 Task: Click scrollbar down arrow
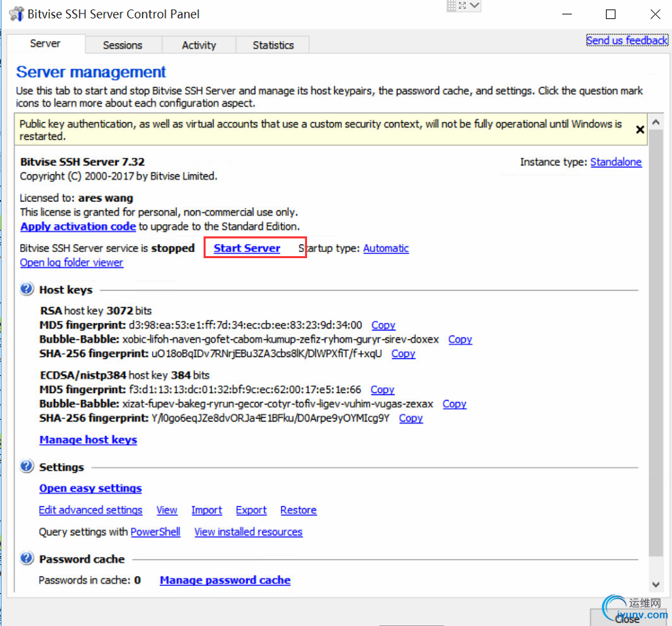656,584
